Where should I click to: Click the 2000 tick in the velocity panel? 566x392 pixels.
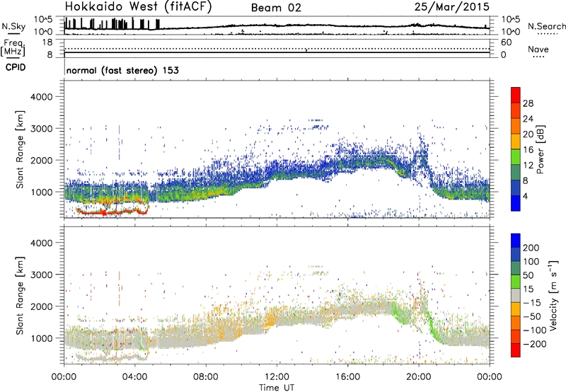point(42,306)
